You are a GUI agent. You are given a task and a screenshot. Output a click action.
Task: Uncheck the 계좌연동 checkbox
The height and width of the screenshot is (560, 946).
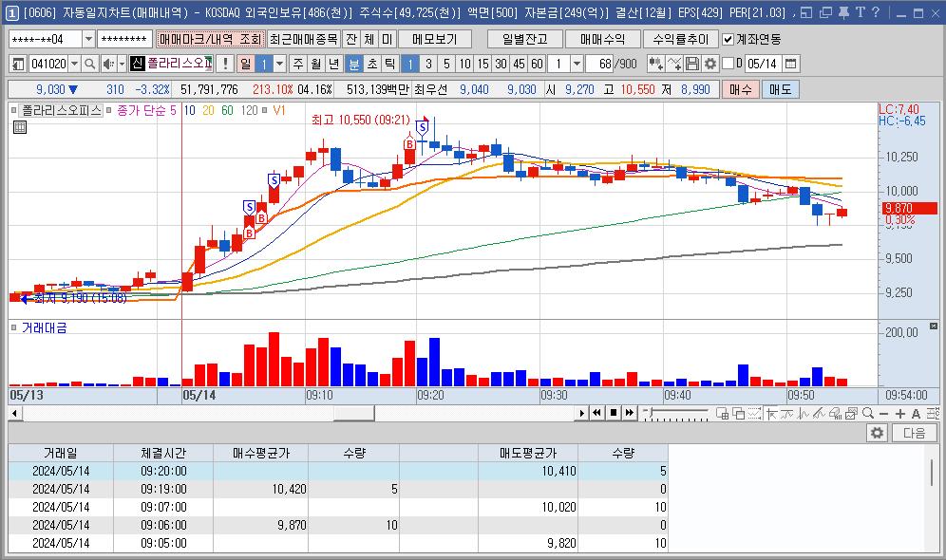coord(728,39)
